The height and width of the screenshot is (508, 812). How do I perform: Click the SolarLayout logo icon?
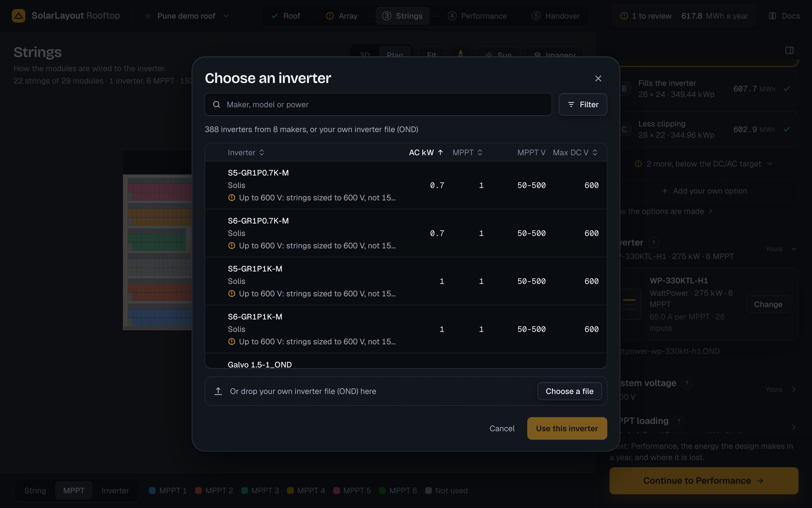pos(18,16)
